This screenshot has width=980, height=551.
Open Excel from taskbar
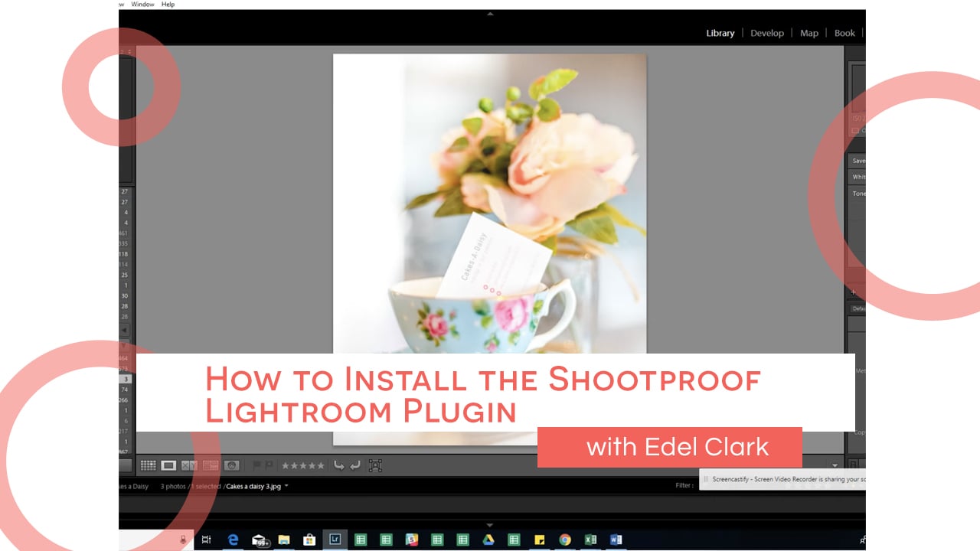coord(590,540)
